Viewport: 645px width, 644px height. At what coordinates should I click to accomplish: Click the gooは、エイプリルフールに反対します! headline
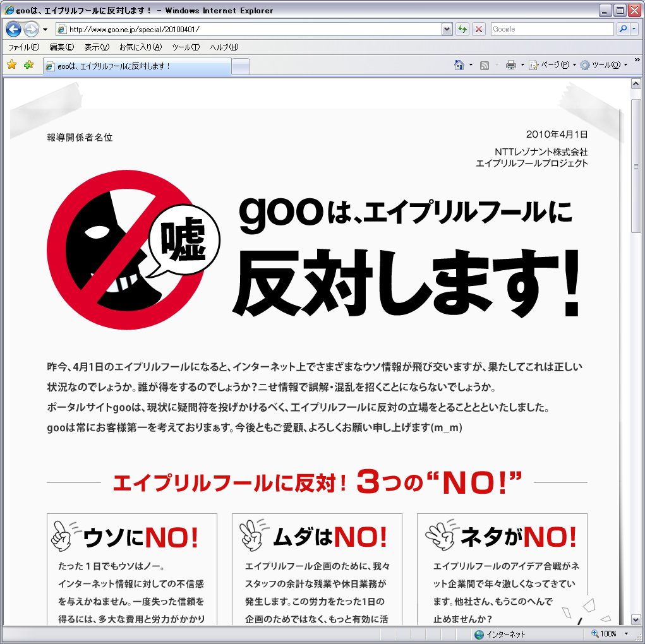point(406,256)
